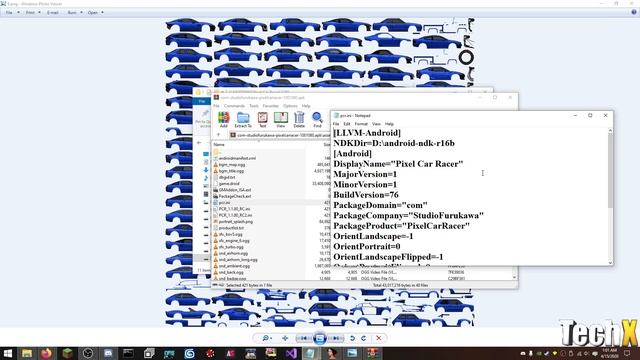Image resolution: width=640 pixels, height=360 pixels.
Task: Click the DisplayName line in Notepad
Action: tap(398, 164)
